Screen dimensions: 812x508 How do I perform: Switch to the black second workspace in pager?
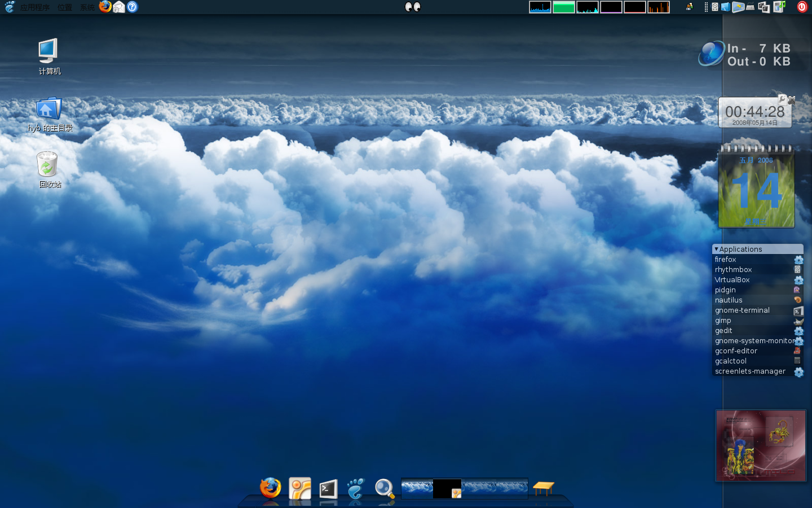(x=448, y=488)
